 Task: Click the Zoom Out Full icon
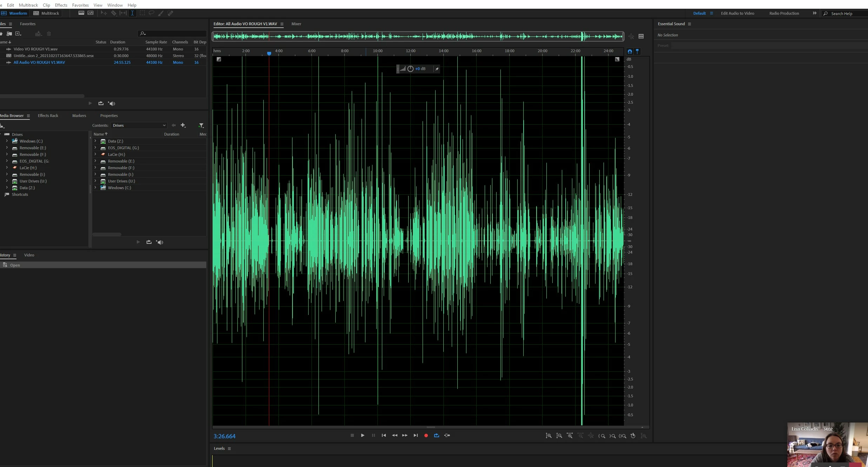coord(591,436)
